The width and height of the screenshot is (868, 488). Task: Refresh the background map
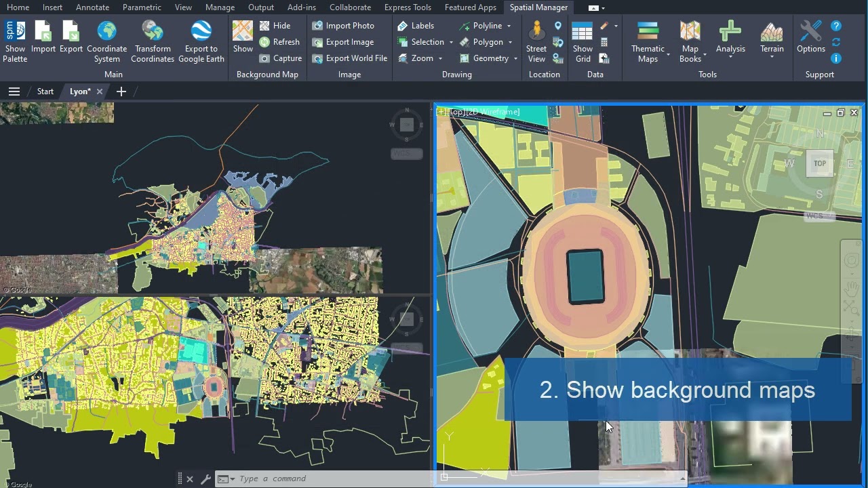click(279, 42)
